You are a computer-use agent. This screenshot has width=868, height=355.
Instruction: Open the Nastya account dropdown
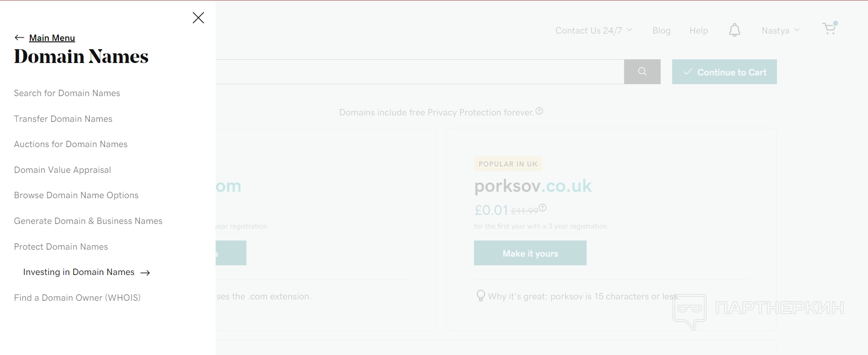(x=780, y=31)
